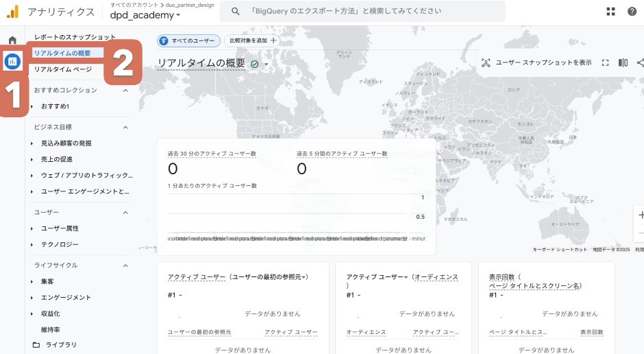Open the dpd_academy account selector dropdown
644x354 pixels.
pyautogui.click(x=145, y=15)
